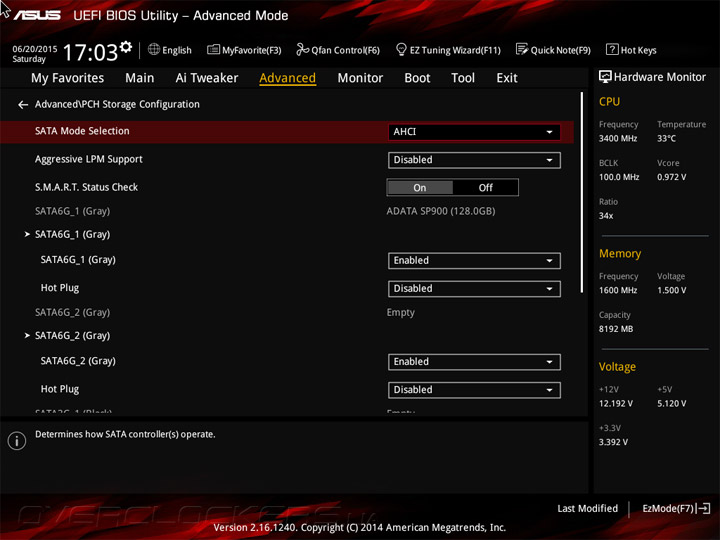Switch S.M.A.R.T. Status Check to On
The image size is (720, 540).
coord(420,187)
